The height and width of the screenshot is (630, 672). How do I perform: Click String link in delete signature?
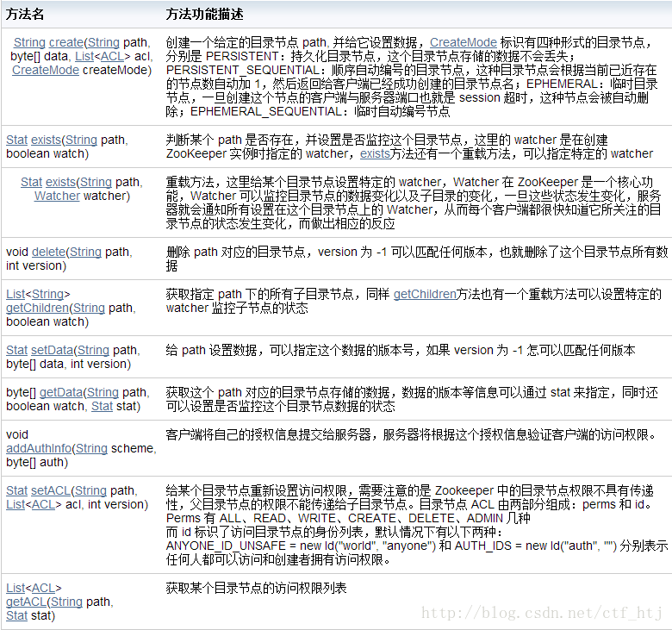pyautogui.click(x=85, y=252)
